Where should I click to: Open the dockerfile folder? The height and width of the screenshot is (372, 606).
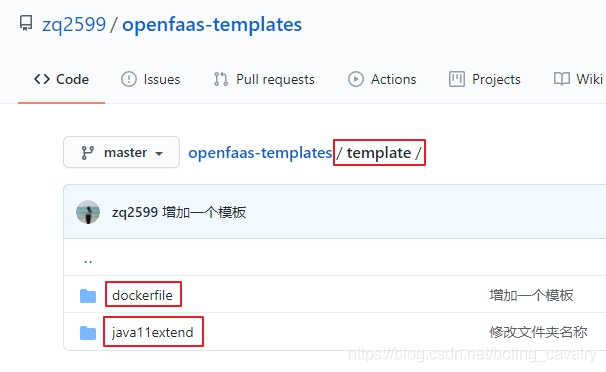pos(142,296)
